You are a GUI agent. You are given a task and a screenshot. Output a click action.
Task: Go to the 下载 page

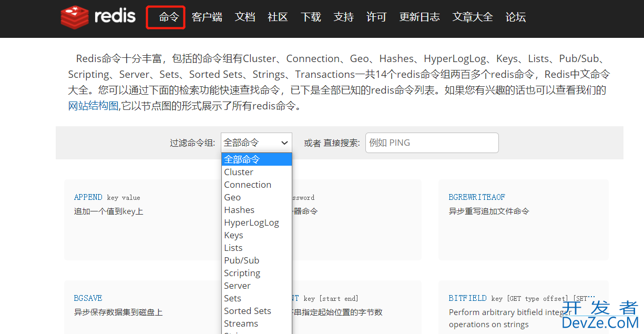tap(311, 17)
